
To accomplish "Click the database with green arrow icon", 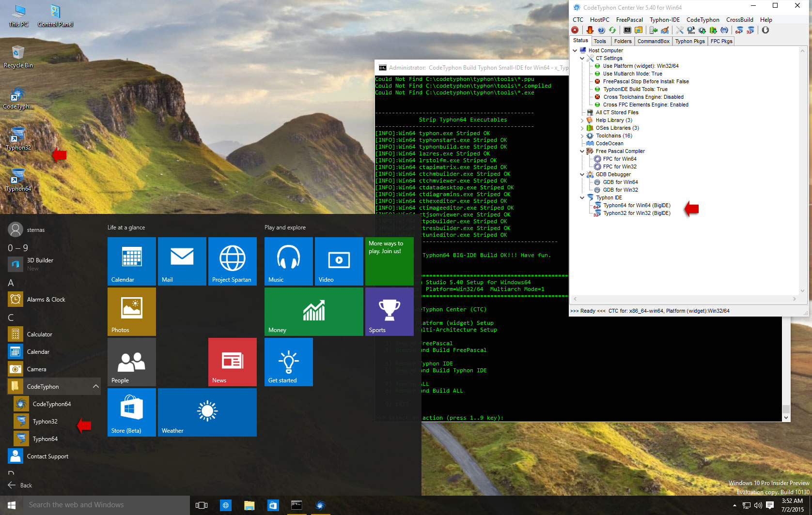I will 713,30.
